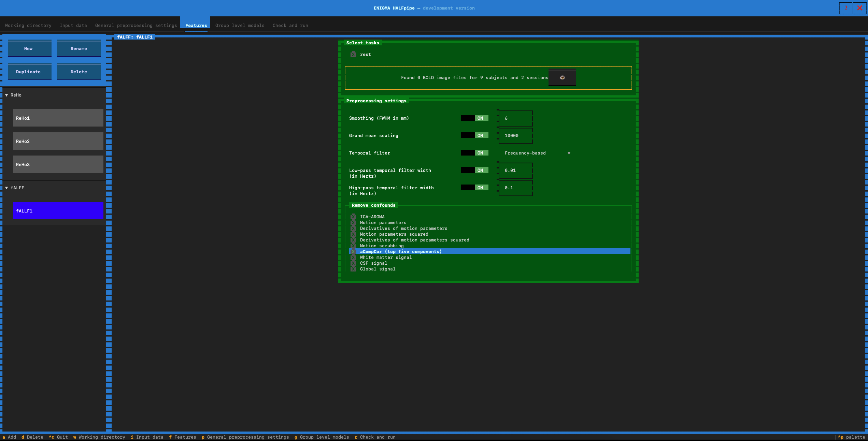Toggle Motion parameters confound checkbox
The height and width of the screenshot is (441, 868).
pos(353,222)
